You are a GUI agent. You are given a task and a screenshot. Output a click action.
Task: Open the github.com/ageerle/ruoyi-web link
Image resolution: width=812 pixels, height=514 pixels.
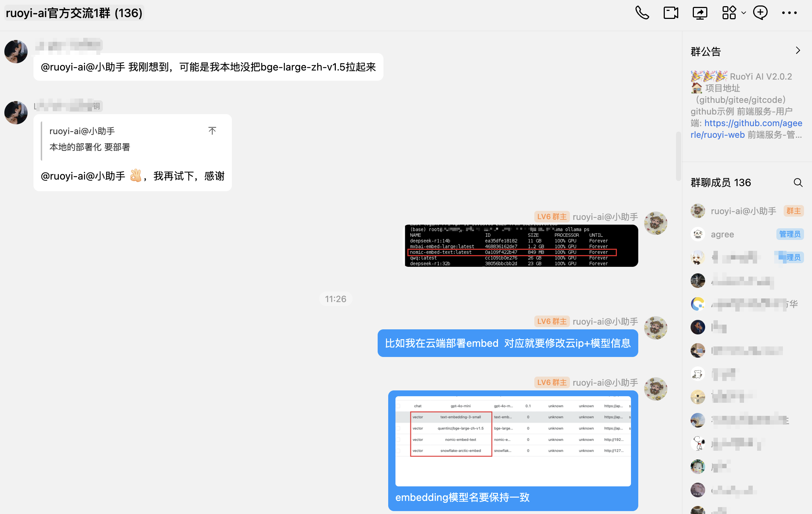coord(753,124)
